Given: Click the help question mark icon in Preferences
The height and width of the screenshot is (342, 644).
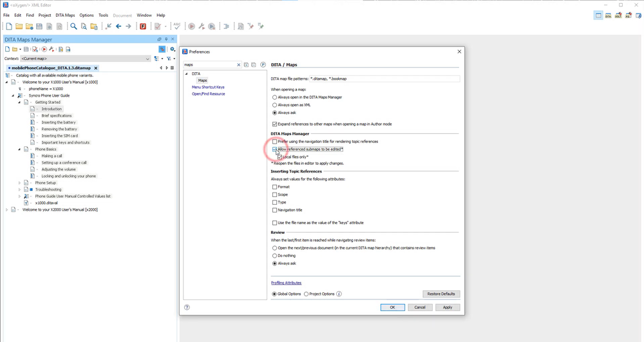Looking at the screenshot, I should coord(187,307).
